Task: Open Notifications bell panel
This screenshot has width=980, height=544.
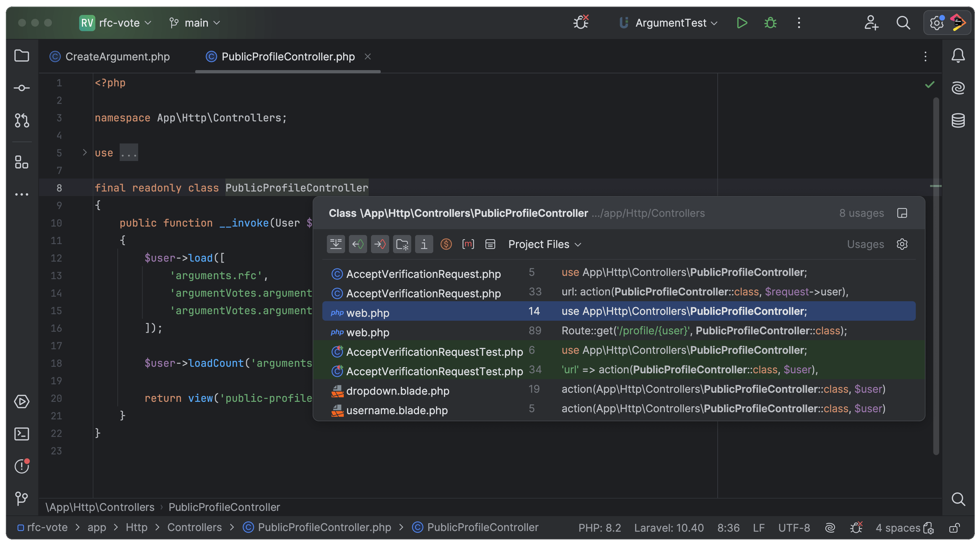Action: tap(958, 56)
